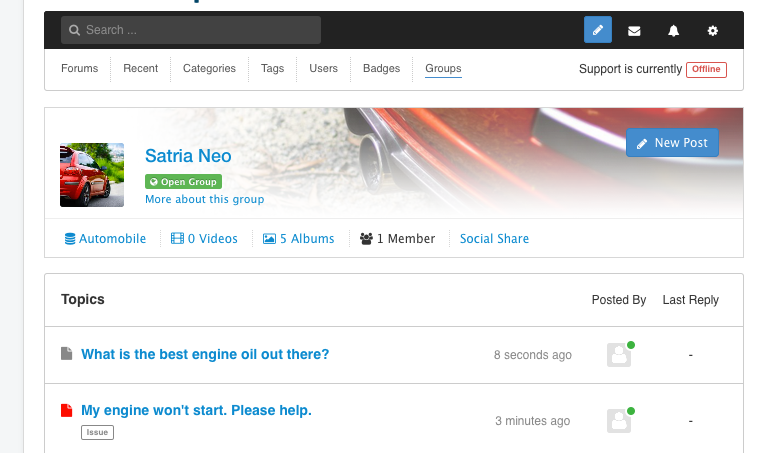Click the New Post button

tap(672, 143)
